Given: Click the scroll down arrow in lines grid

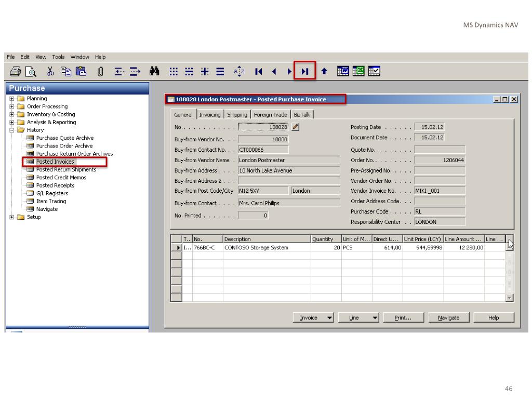Looking at the screenshot, I should [x=509, y=298].
